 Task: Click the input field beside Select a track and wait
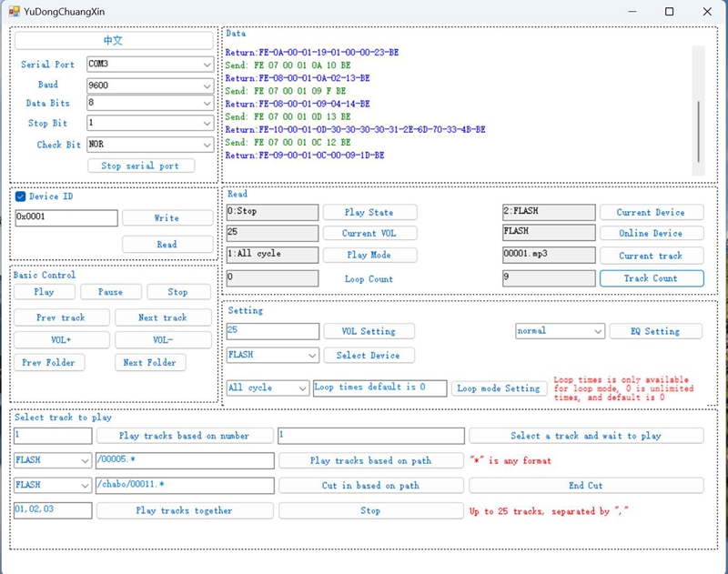(371, 436)
